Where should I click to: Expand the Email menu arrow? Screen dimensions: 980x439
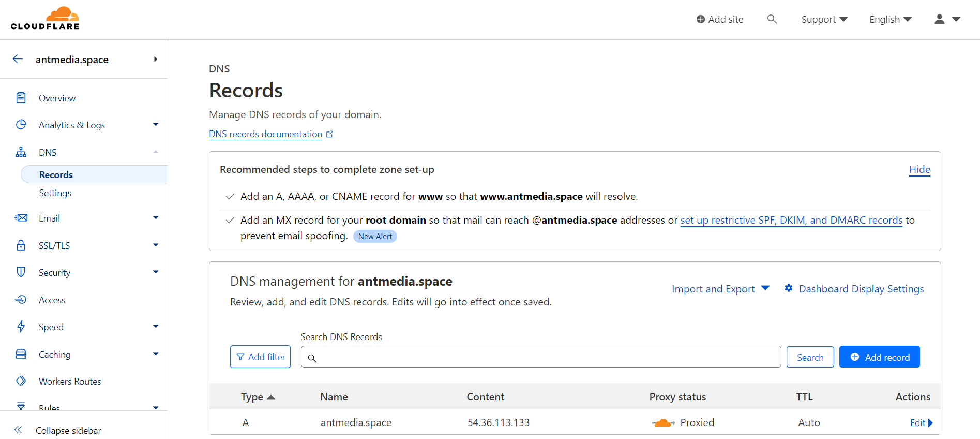tap(156, 217)
